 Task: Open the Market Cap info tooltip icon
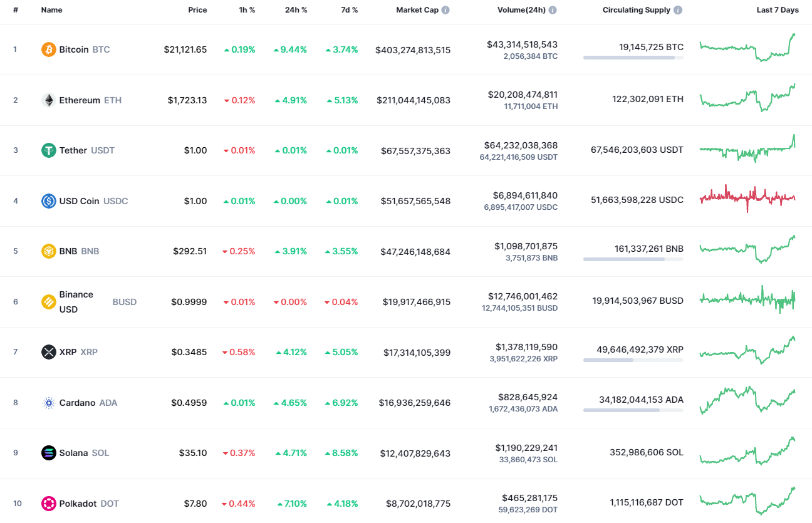point(447,9)
